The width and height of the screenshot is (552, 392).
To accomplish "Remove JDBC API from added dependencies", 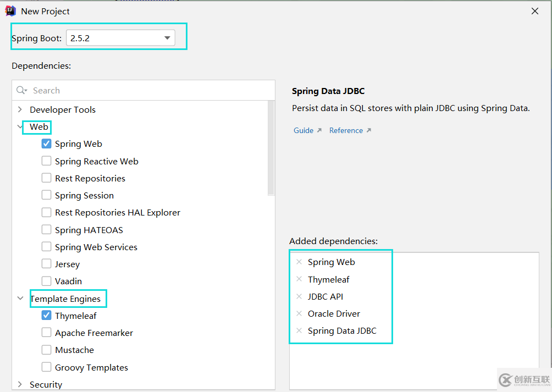I will (299, 296).
